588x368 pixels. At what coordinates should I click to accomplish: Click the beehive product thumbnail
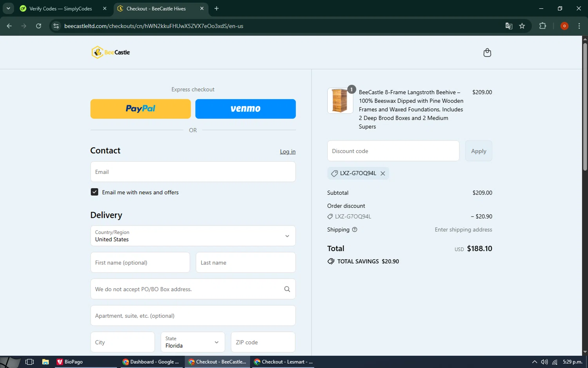click(340, 101)
